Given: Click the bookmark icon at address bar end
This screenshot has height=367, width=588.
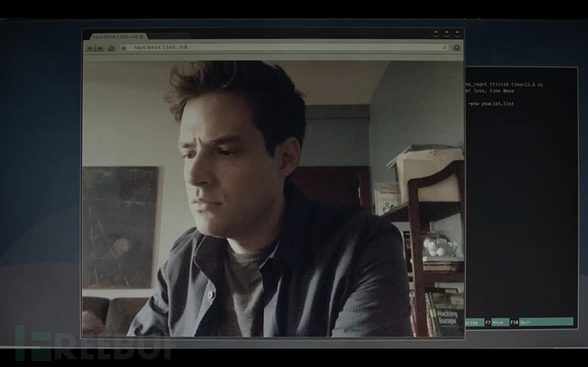Looking at the screenshot, I should tap(445, 48).
